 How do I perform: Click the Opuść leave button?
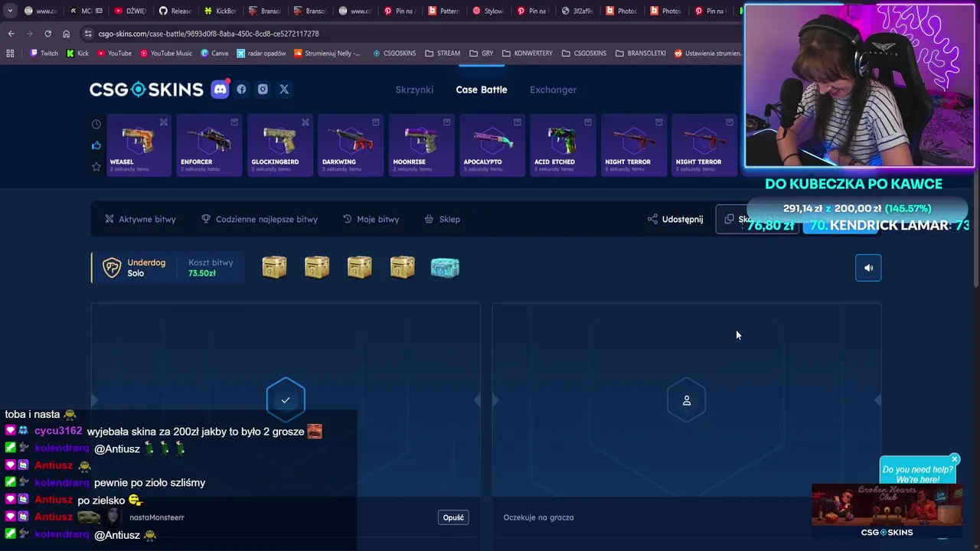(x=453, y=517)
